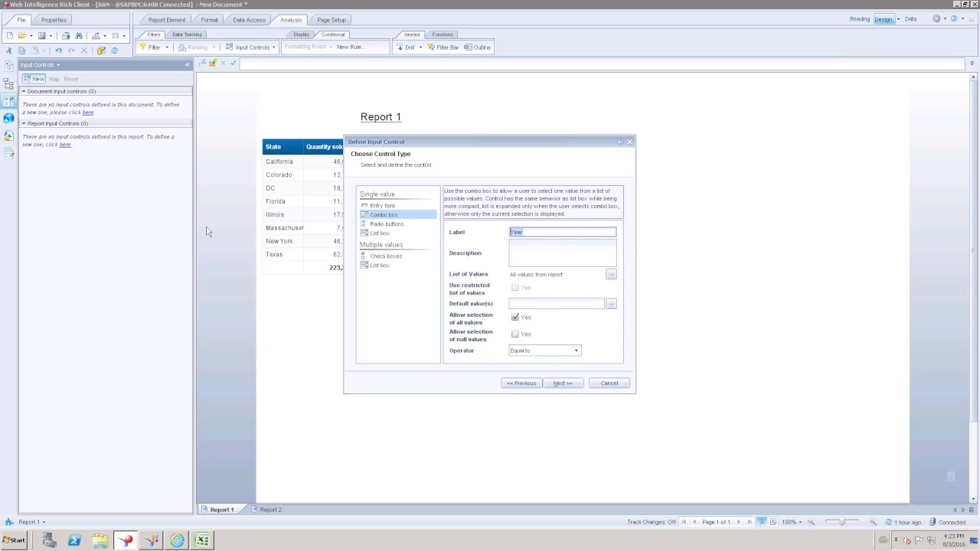Open the Input Controls panel header dropdown

coord(57,65)
